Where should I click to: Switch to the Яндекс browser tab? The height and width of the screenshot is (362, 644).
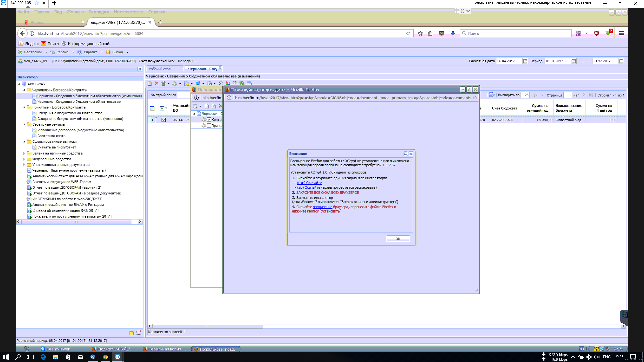click(x=37, y=22)
